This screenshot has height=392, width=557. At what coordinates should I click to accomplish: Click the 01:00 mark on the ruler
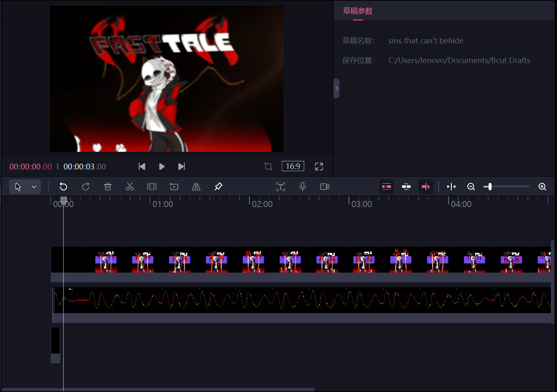(163, 204)
